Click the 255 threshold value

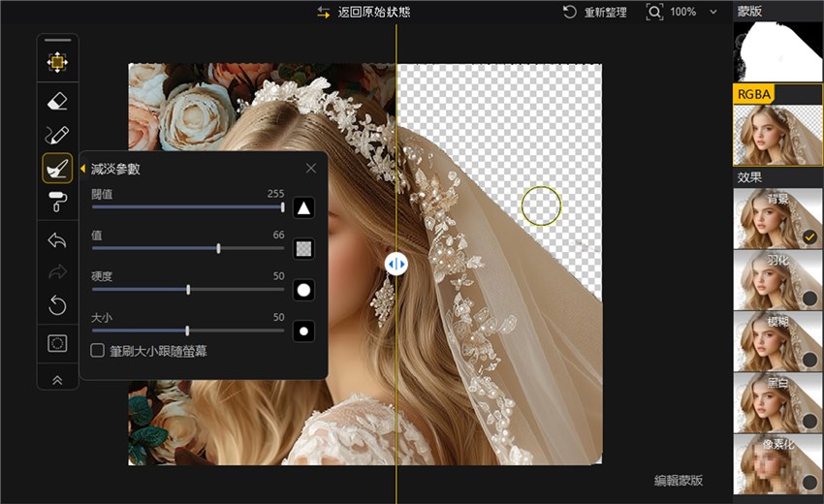click(x=275, y=194)
